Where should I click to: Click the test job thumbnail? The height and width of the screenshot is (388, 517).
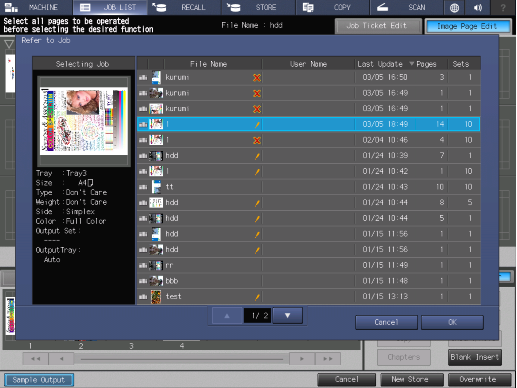pos(156,297)
